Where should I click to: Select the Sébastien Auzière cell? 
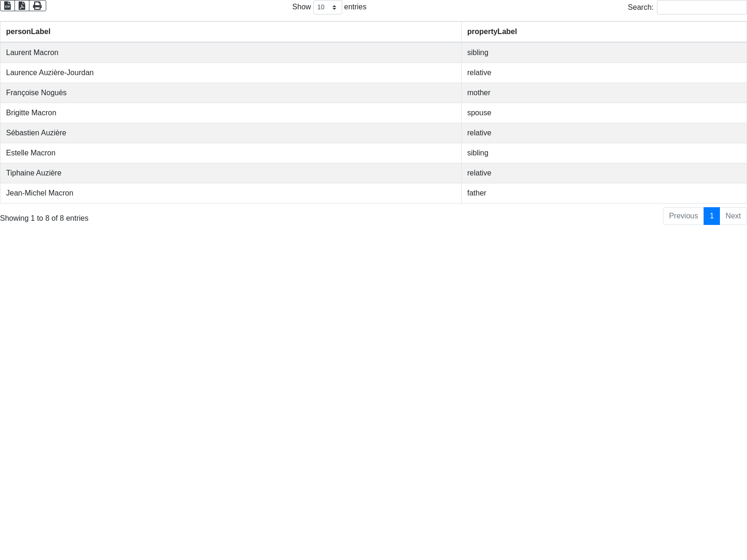click(231, 133)
